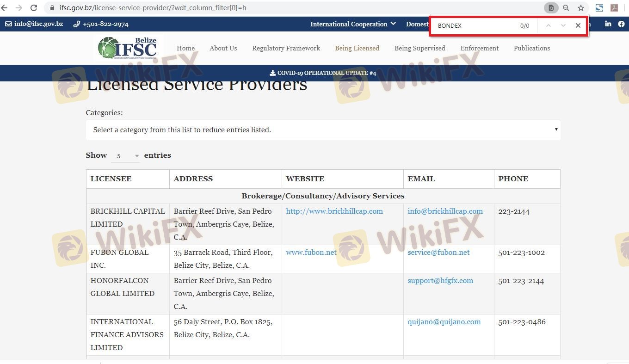Screen dimensions: 629x364
Task: Bookmark this page with the star icon
Action: (x=581, y=8)
